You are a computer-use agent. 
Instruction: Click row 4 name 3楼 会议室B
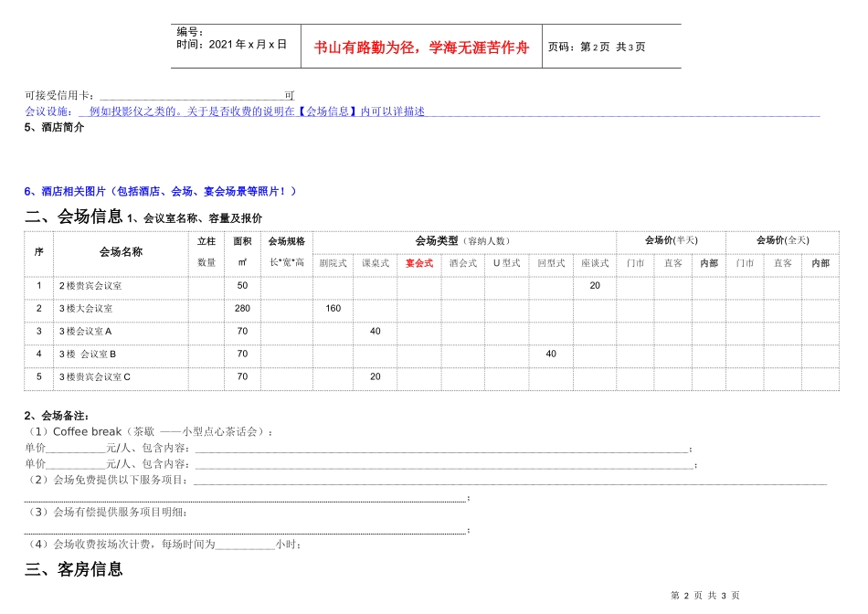88,355
